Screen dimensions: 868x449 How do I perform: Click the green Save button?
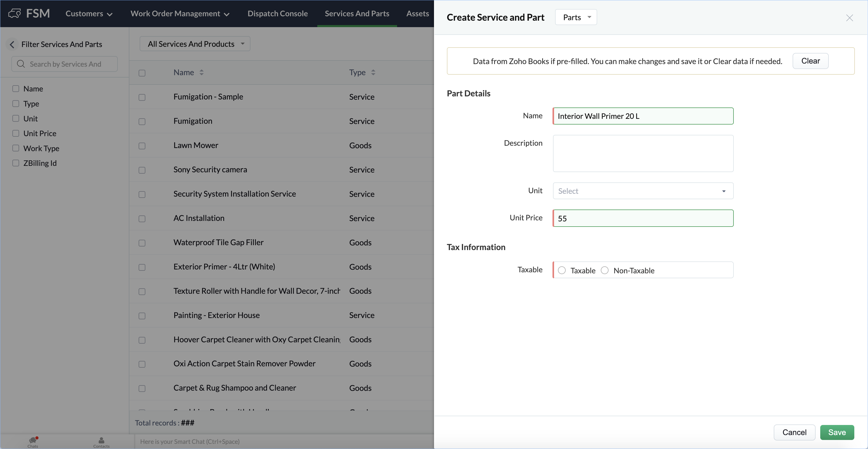tap(837, 432)
